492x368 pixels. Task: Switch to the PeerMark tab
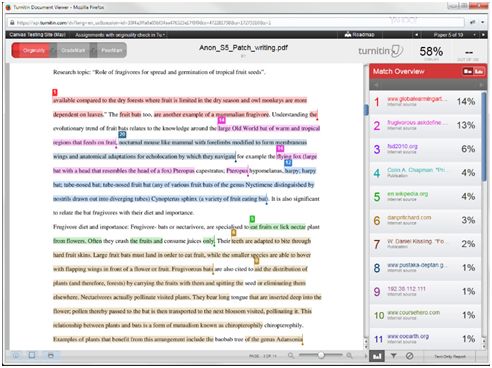[111, 50]
